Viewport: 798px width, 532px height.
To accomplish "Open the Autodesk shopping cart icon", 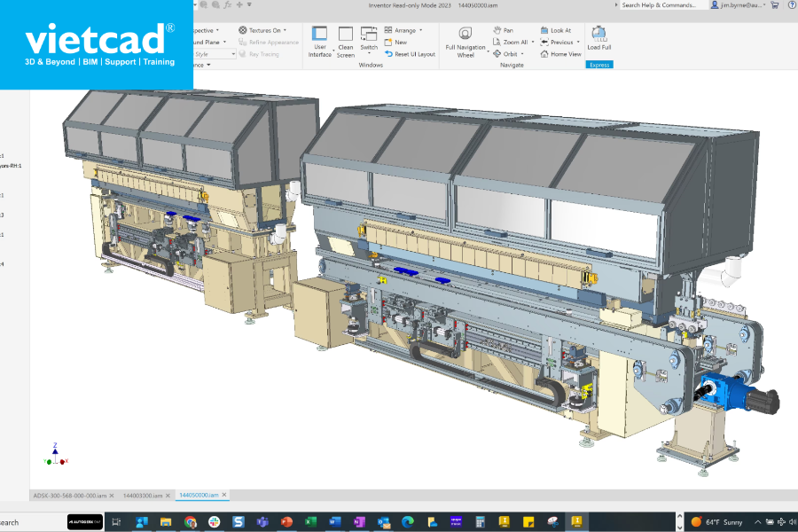I will [775, 5].
